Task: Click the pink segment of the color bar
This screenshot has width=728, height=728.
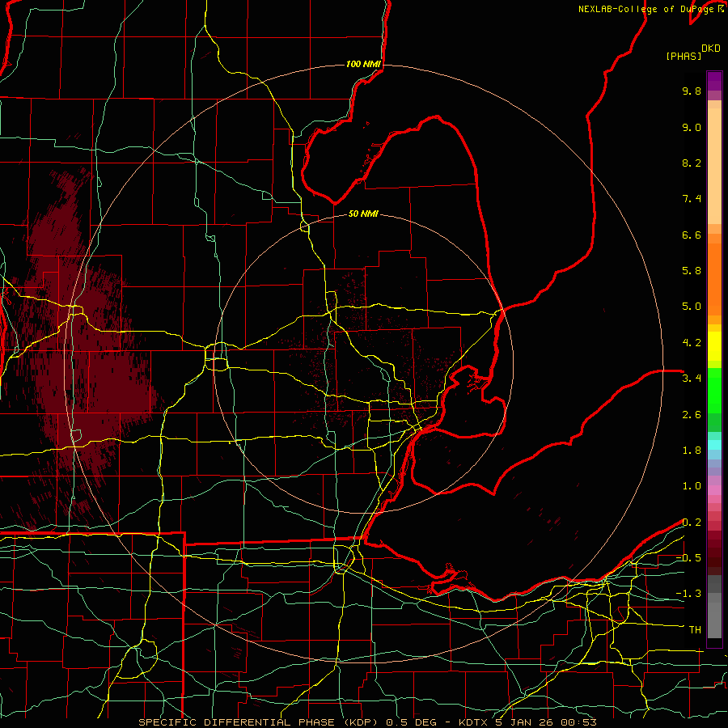Action: click(x=714, y=490)
